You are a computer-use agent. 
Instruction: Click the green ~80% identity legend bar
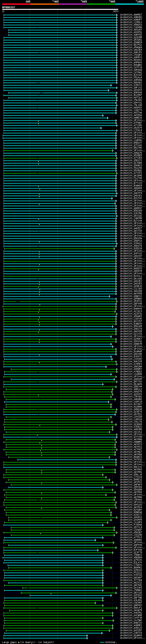click(x=101, y=4)
